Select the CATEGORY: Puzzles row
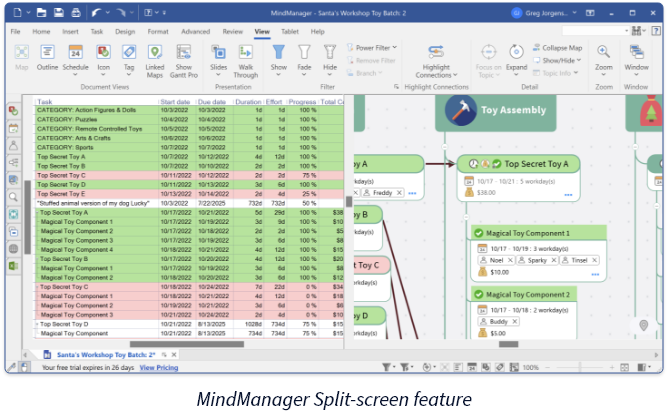Image resolution: width=668 pixels, height=414 pixels. (189, 119)
